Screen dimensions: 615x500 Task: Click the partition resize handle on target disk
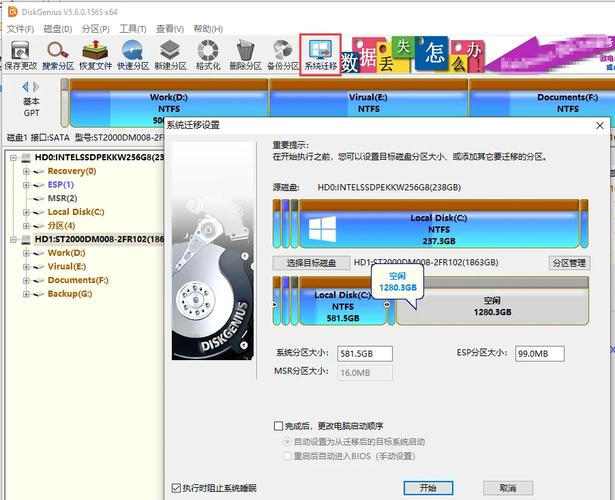(387, 305)
